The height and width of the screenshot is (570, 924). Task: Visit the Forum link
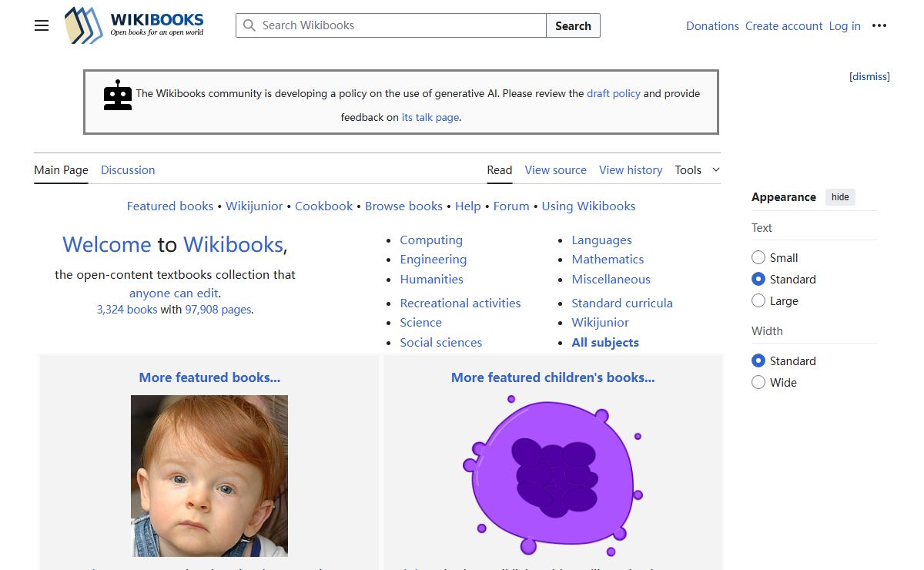click(x=511, y=206)
